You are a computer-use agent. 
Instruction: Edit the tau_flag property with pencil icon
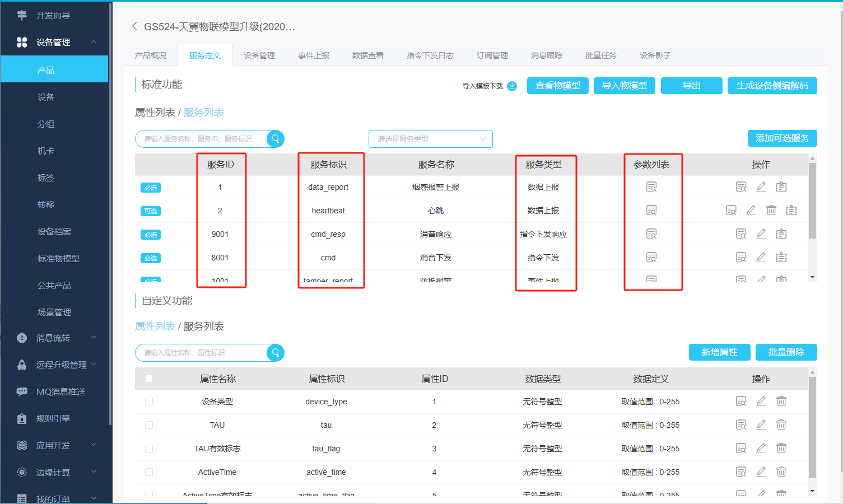(761, 449)
